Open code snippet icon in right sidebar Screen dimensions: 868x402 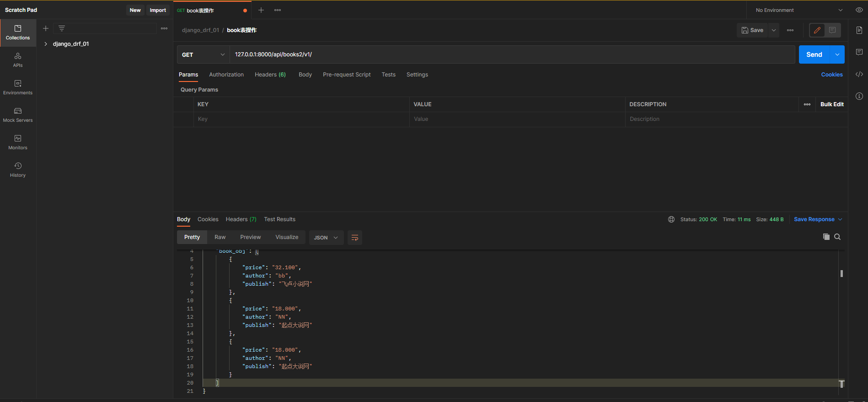point(859,74)
